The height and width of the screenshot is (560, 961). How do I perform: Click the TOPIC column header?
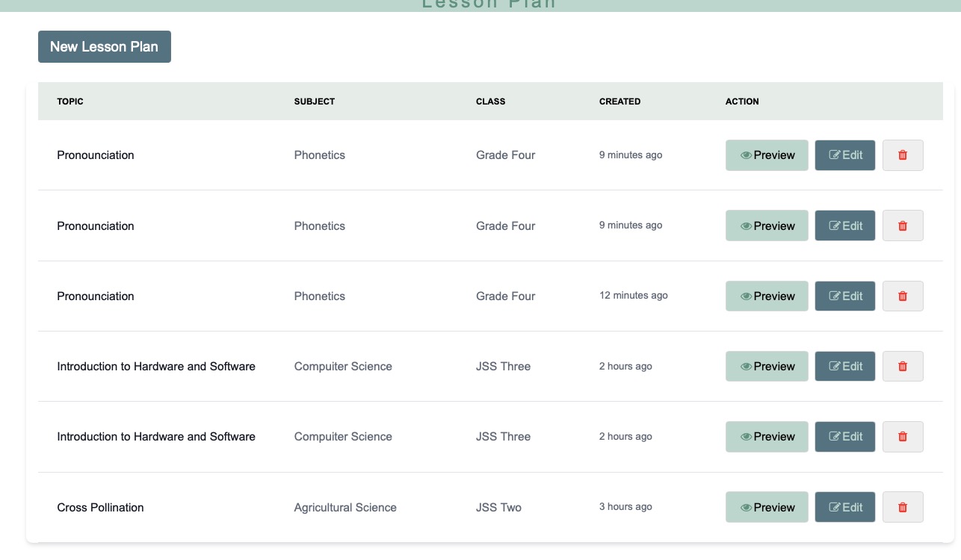pyautogui.click(x=70, y=102)
